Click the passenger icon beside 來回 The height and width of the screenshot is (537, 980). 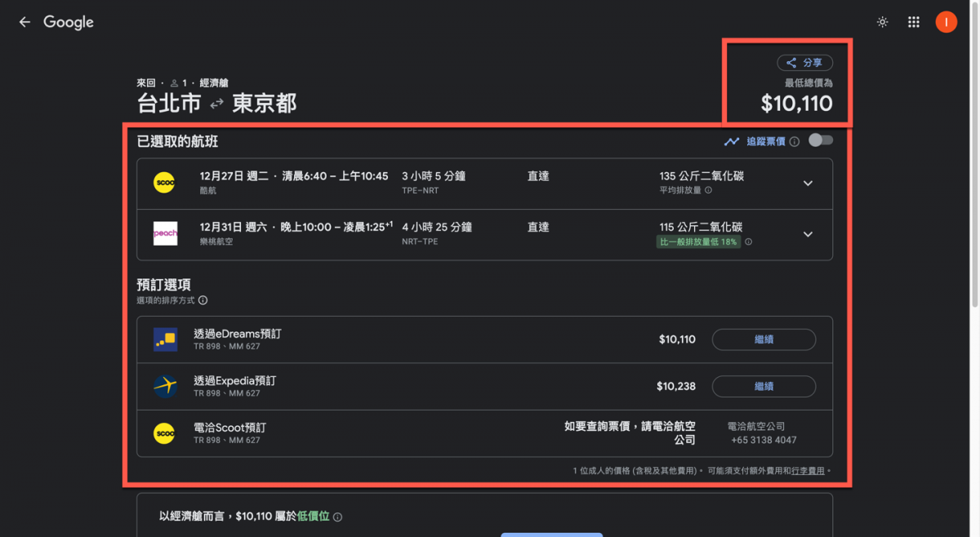click(x=174, y=83)
